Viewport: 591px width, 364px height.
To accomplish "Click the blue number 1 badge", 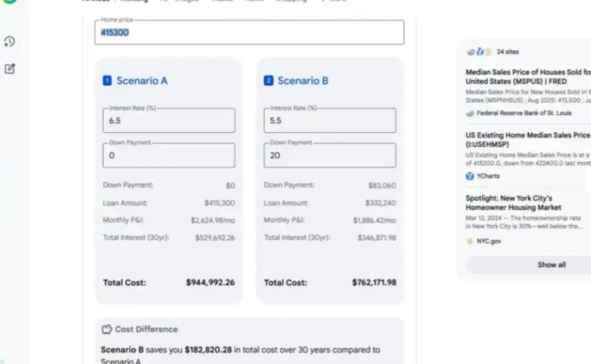I will (x=107, y=81).
